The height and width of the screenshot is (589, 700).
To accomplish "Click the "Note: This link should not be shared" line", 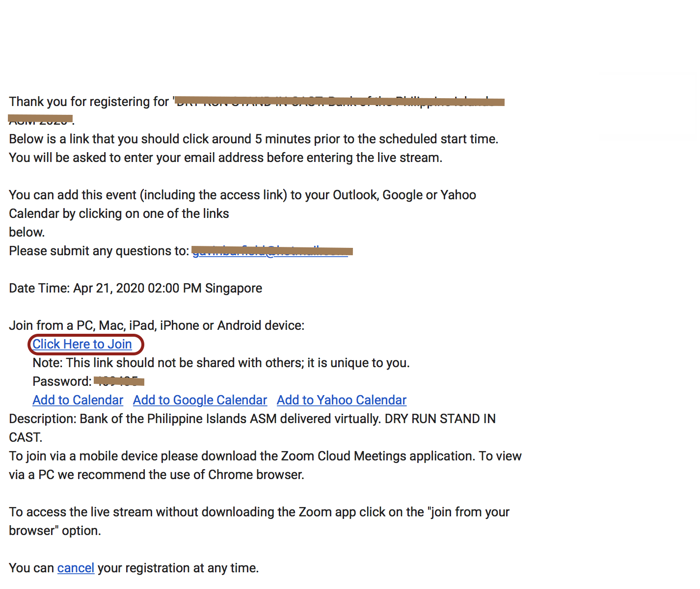I will coord(221,363).
